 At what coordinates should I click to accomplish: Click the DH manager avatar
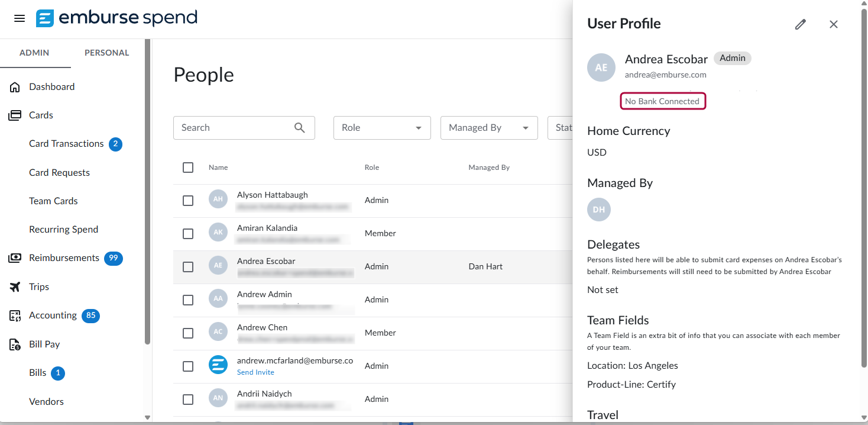coord(599,210)
